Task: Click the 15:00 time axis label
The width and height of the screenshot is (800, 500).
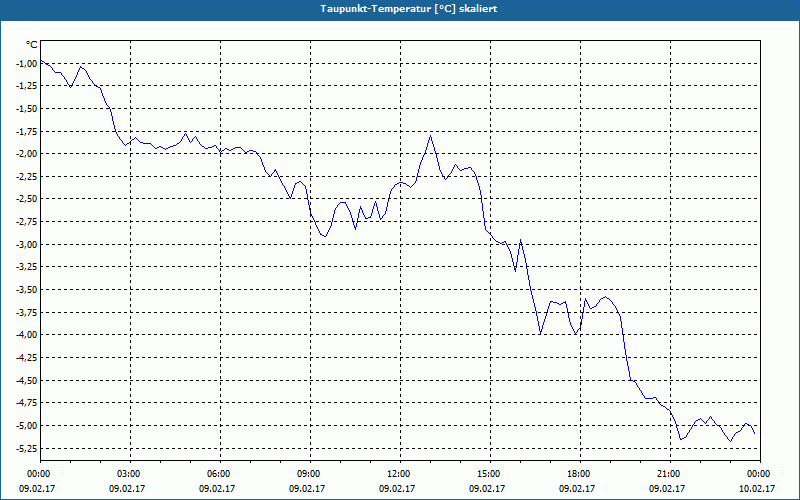Action: point(490,474)
